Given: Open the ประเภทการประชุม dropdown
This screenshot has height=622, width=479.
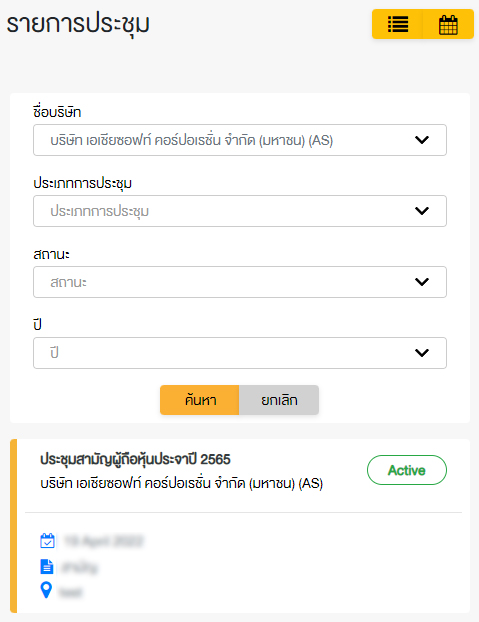Looking at the screenshot, I should [x=240, y=211].
